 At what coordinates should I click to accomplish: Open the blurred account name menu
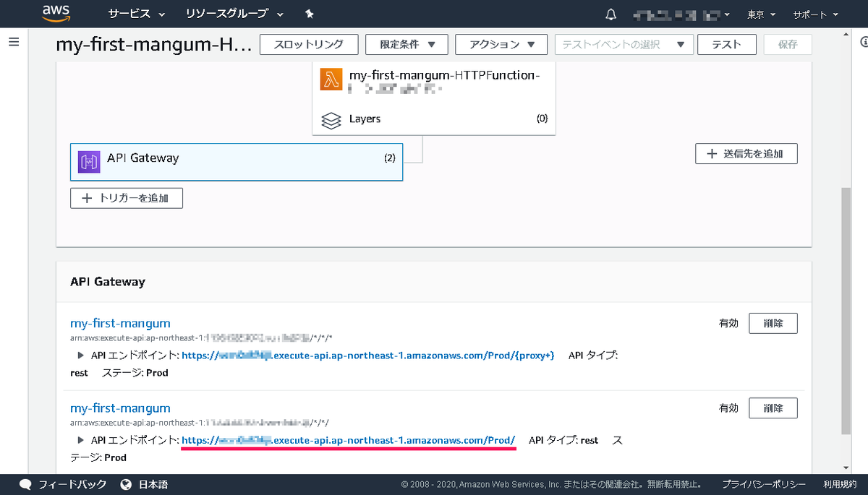[x=681, y=14]
